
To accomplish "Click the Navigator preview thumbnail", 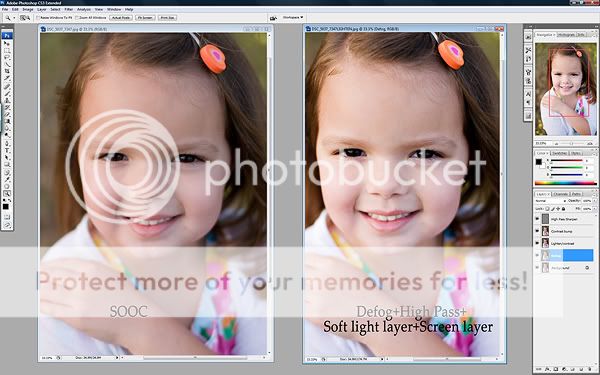I will [x=566, y=89].
